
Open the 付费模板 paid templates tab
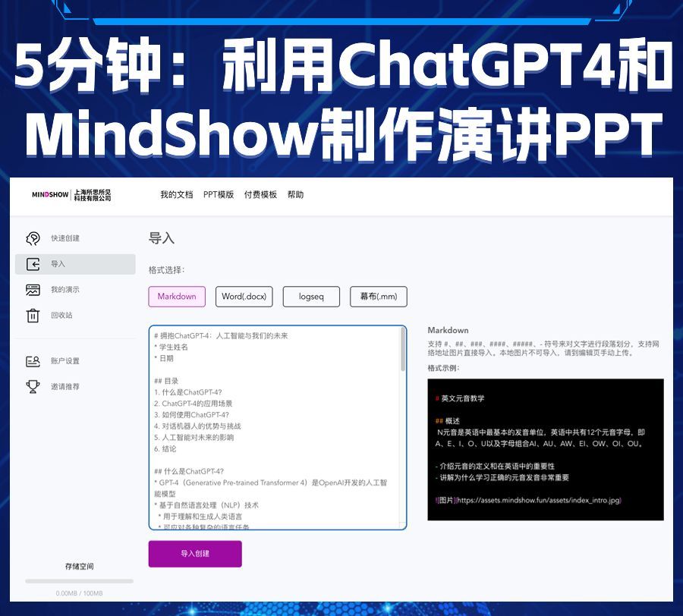(x=262, y=195)
